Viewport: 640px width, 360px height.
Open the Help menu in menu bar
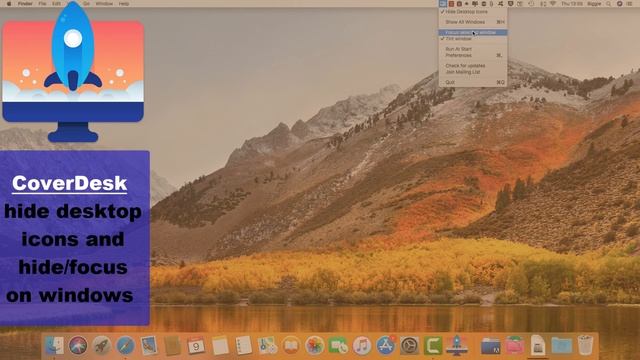pos(124,4)
